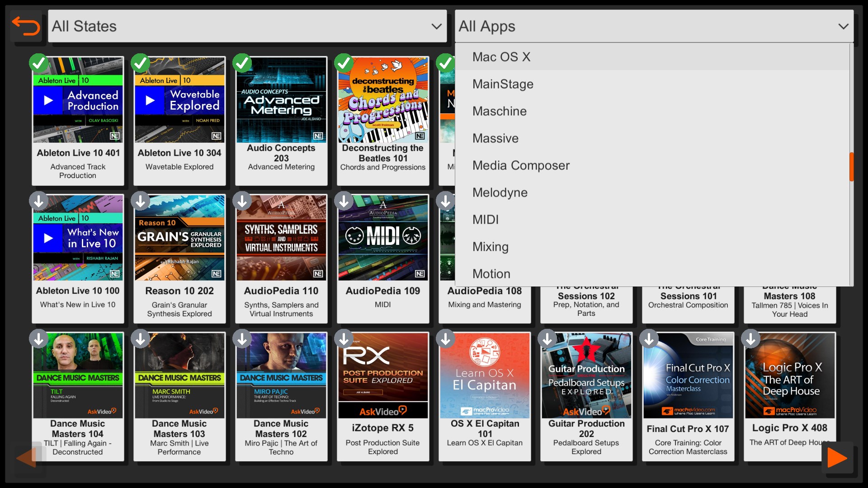The image size is (868, 488).
Task: Download the iZotope RX 5 course
Action: pyautogui.click(x=344, y=339)
